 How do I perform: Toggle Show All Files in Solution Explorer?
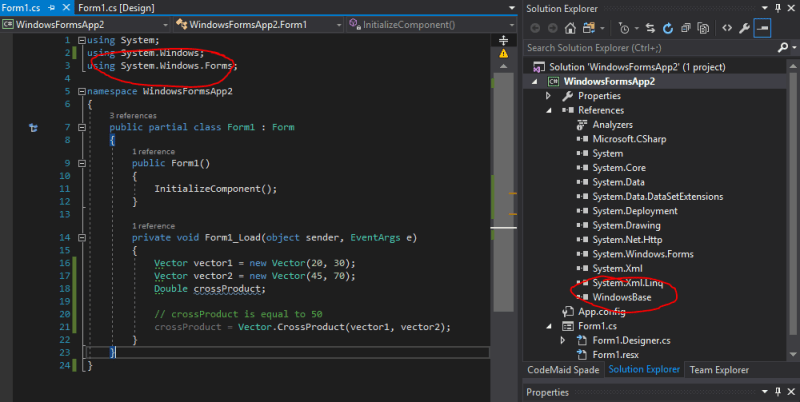703,28
